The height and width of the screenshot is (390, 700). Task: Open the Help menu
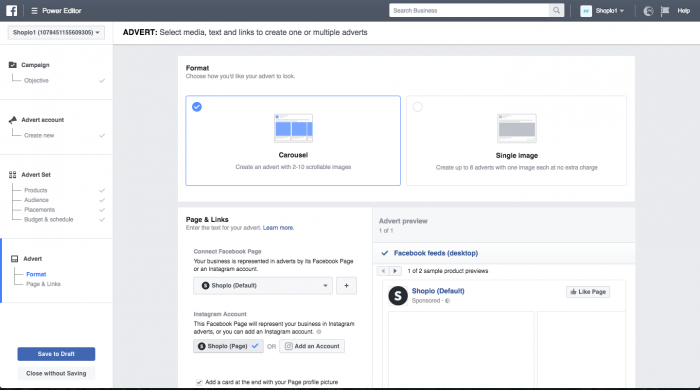(x=683, y=11)
